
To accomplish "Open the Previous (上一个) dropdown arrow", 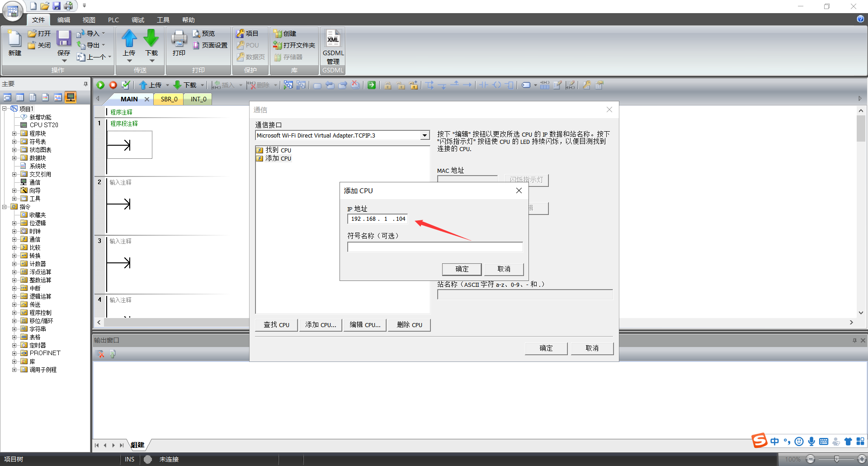I will (x=109, y=57).
